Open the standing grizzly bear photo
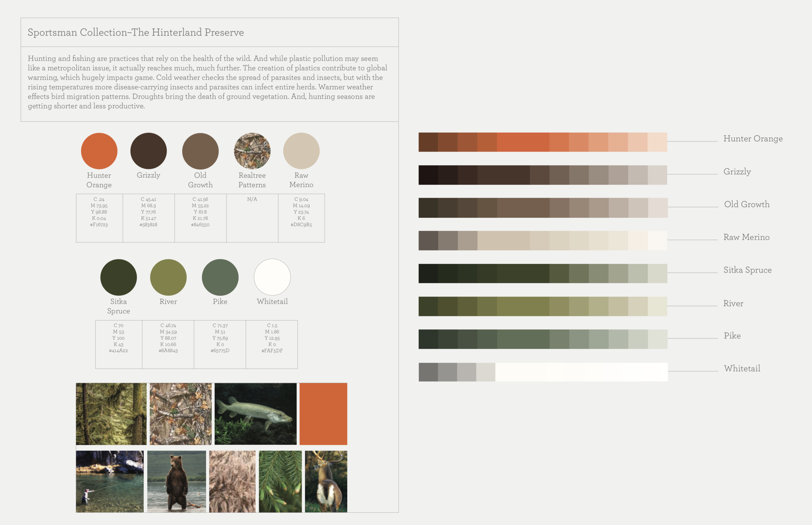Screen dimensions: 812x525 pyautogui.click(x=176, y=481)
